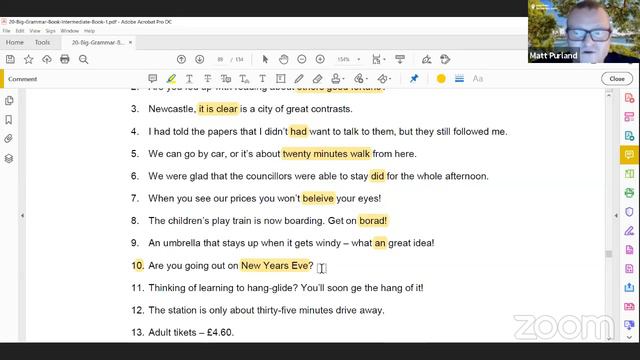Select the 20-Big-Grammar document tab
640x360 pixels.
point(97,42)
